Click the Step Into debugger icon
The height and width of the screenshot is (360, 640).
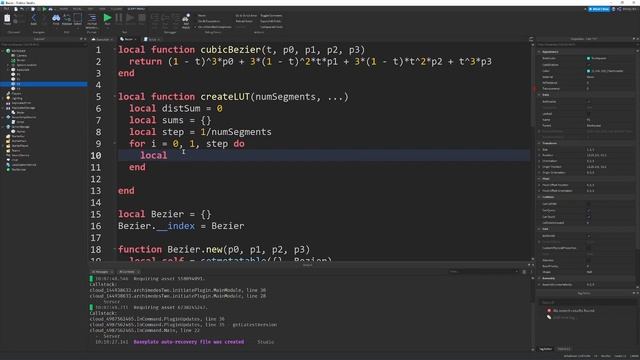[155, 18]
